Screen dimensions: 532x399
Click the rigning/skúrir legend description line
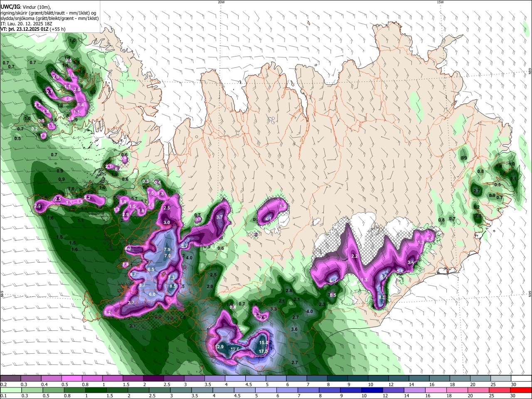48,13
